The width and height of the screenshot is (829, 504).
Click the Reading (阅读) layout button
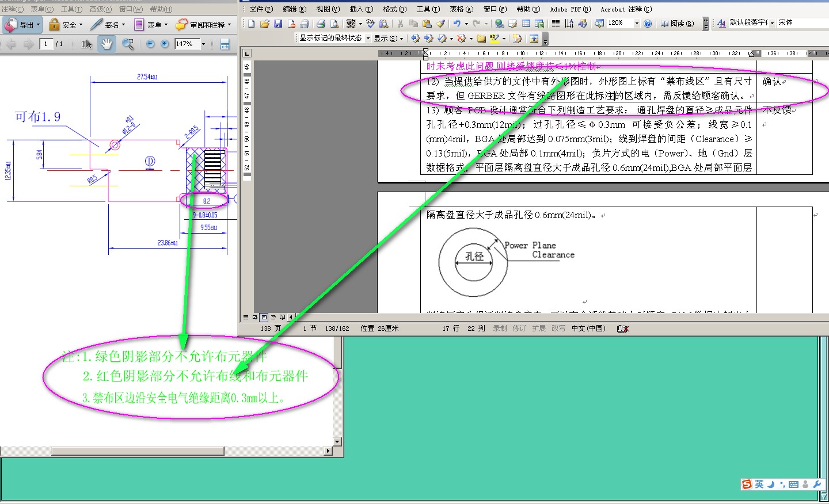(677, 24)
